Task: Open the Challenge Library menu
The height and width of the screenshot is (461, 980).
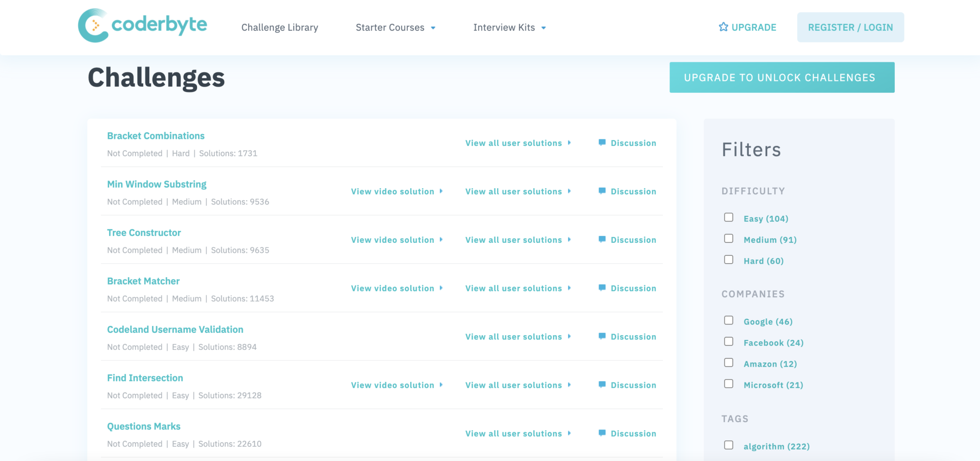Action: point(279,27)
